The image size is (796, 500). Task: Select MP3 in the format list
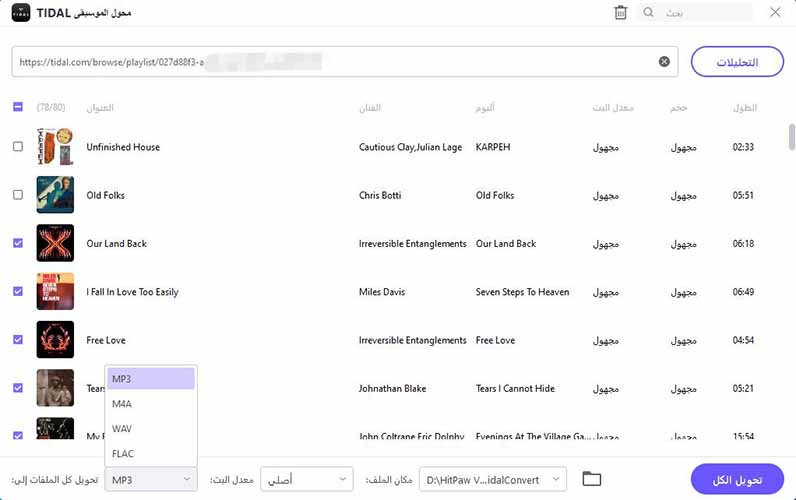click(151, 379)
